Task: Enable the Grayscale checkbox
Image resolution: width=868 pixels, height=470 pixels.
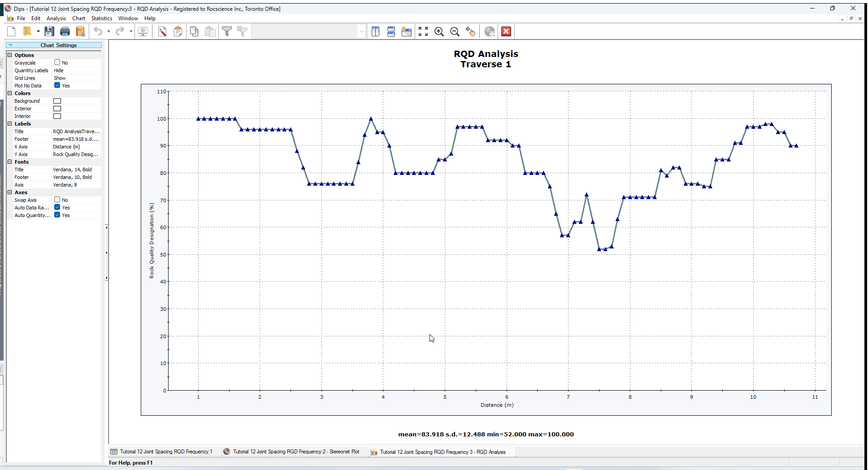Action: pos(57,62)
